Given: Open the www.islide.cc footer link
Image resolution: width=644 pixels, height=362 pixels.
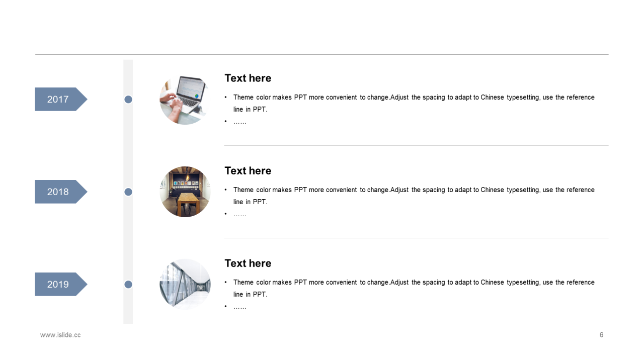Looking at the screenshot, I should pos(60,335).
